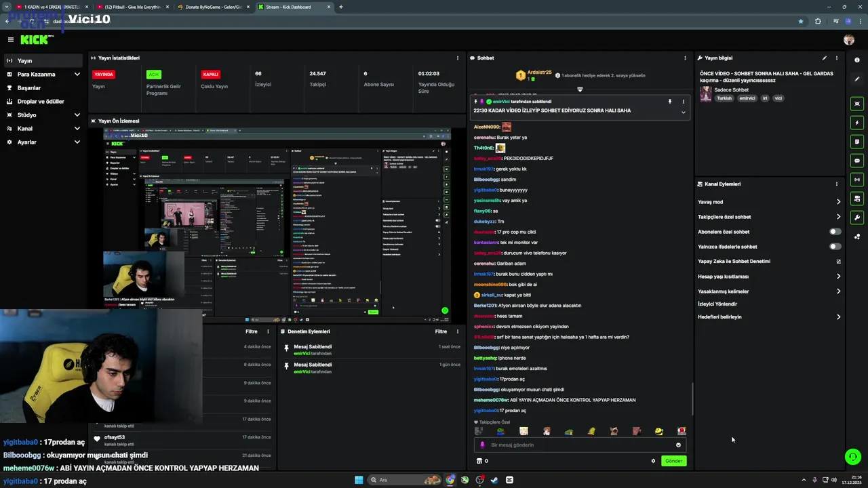The height and width of the screenshot is (488, 868).
Task: Click the Sadece Sohbet category thumbnail
Action: click(706, 94)
